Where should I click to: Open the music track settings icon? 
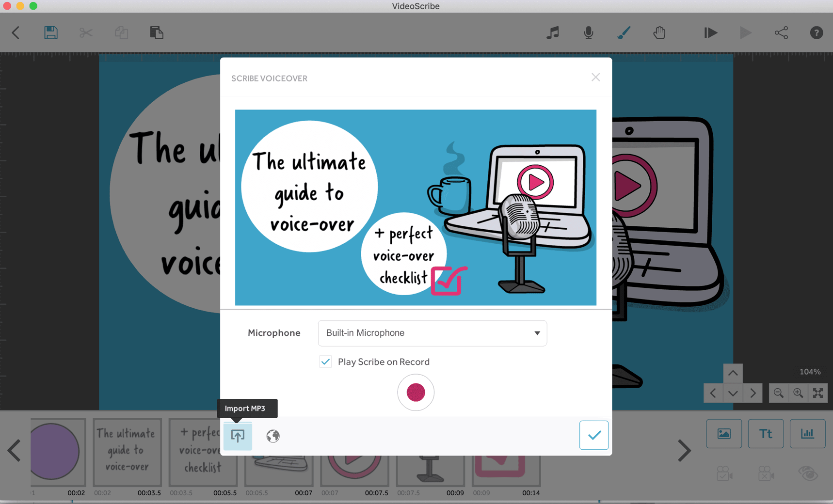click(552, 32)
